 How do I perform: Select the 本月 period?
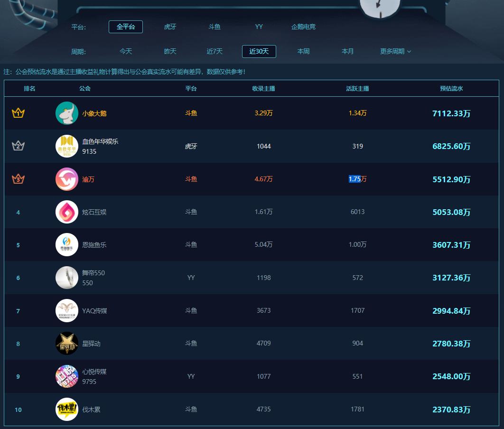point(347,51)
